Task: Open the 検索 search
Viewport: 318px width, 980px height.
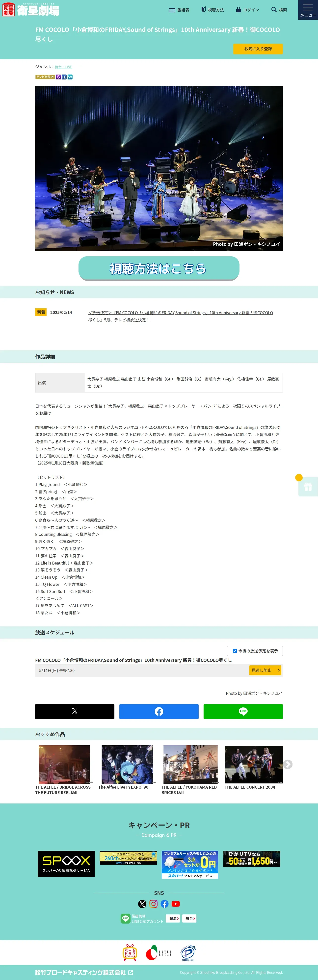Action: (279, 10)
